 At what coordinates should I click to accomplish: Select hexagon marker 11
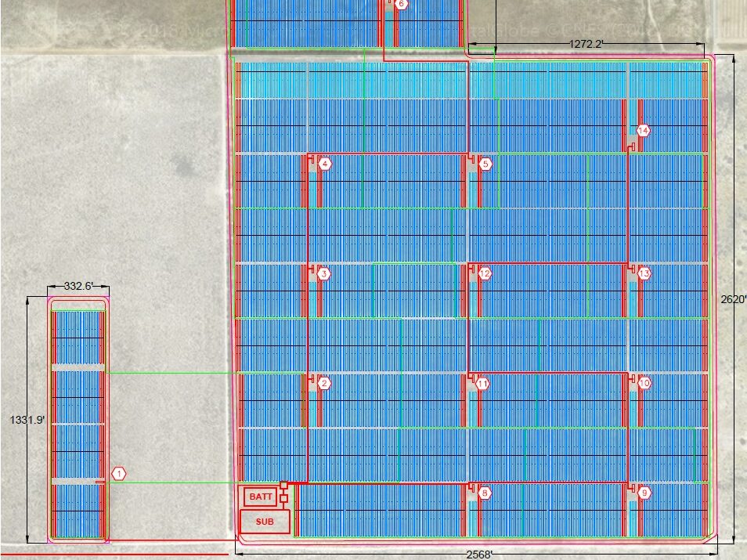coord(483,384)
